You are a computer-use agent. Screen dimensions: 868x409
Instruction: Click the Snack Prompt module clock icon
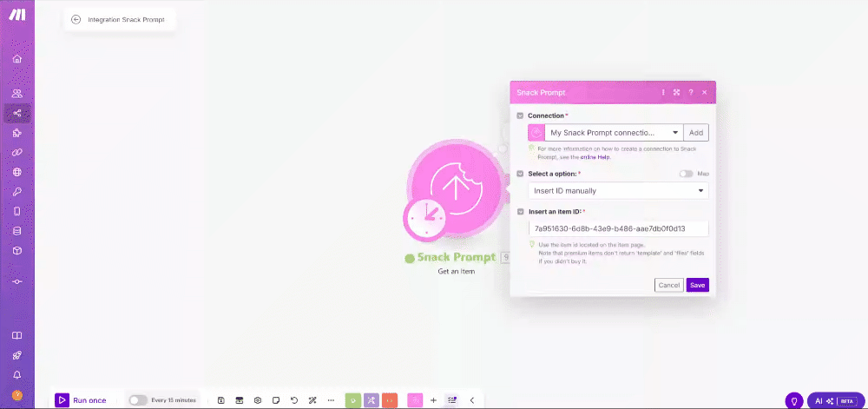(x=424, y=219)
